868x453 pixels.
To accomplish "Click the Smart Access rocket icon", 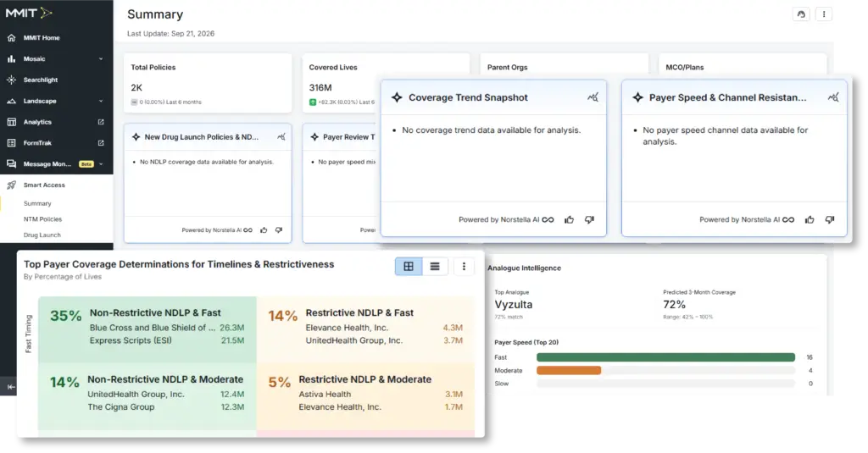I will pyautogui.click(x=11, y=185).
